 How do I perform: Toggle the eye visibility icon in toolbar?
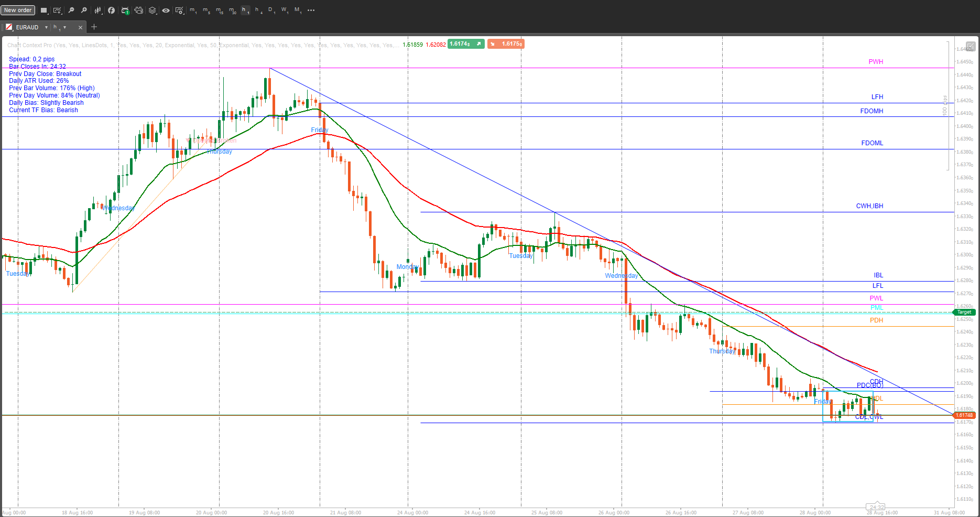tap(166, 10)
